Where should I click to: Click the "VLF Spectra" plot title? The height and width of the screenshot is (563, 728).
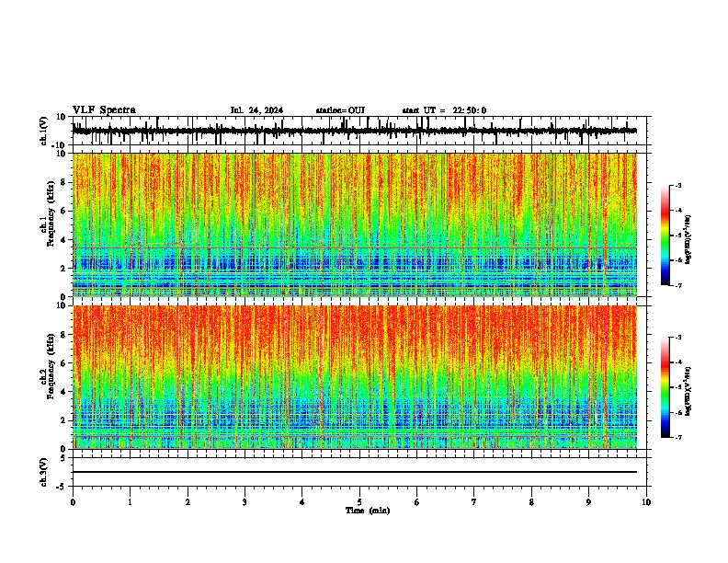(104, 109)
